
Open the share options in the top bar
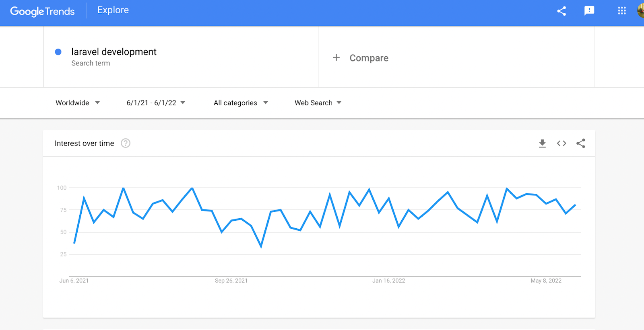(561, 11)
